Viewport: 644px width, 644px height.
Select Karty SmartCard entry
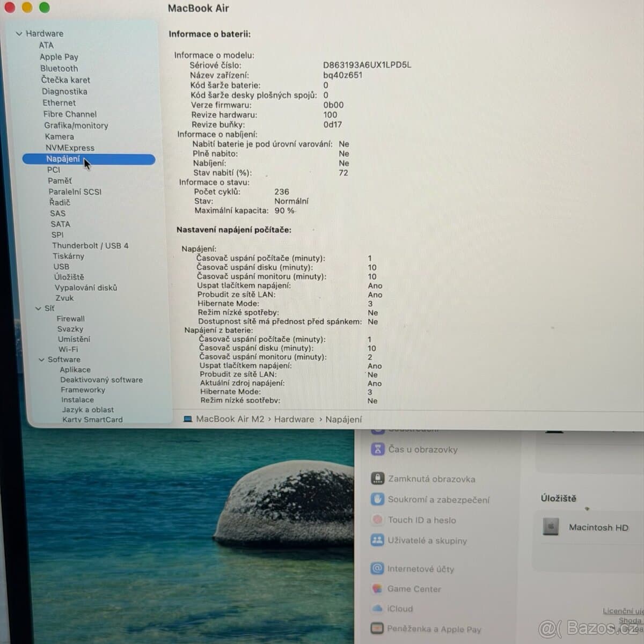[92, 420]
